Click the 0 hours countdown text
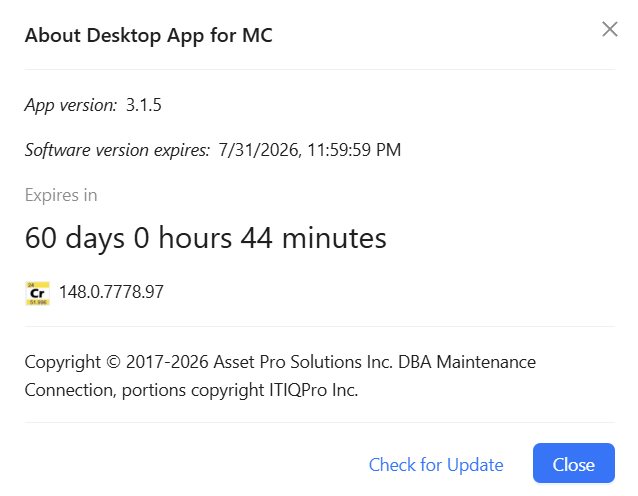 tap(183, 238)
